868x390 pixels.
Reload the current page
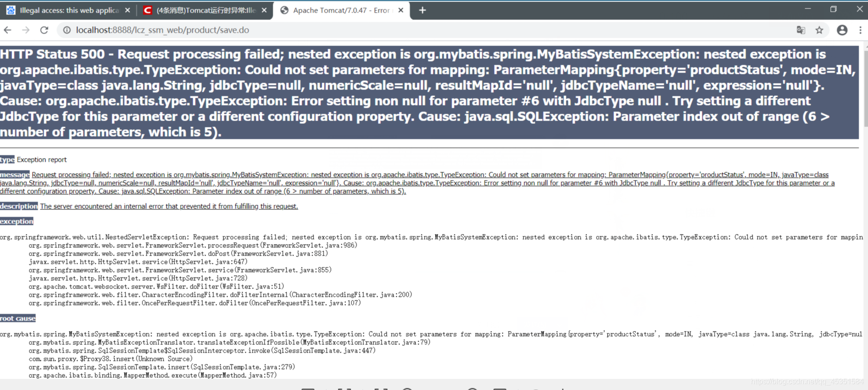(44, 30)
